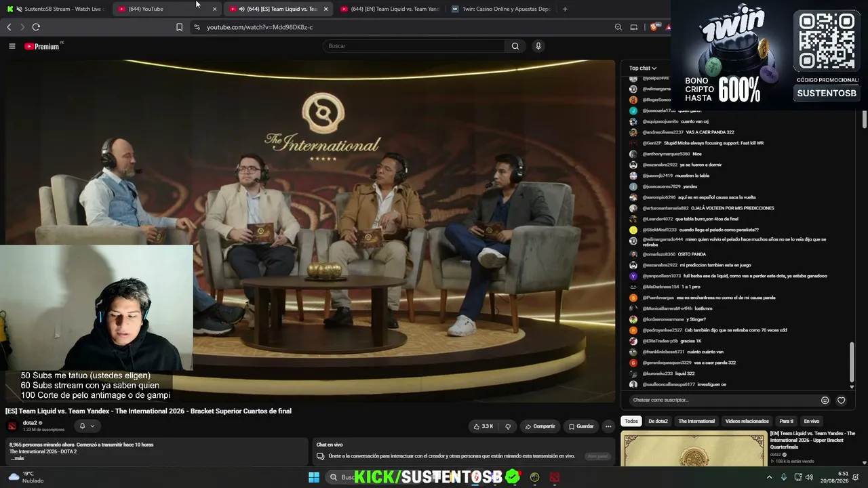Switch to the 1win Casino Online tab
Screen dimensions: 868x488
[x=500, y=9]
